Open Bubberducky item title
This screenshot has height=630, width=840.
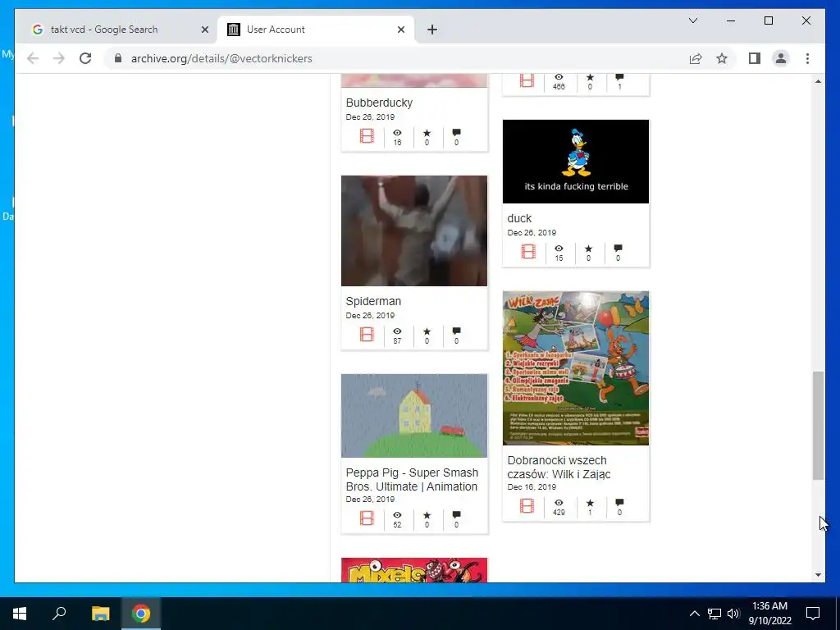[x=379, y=103]
